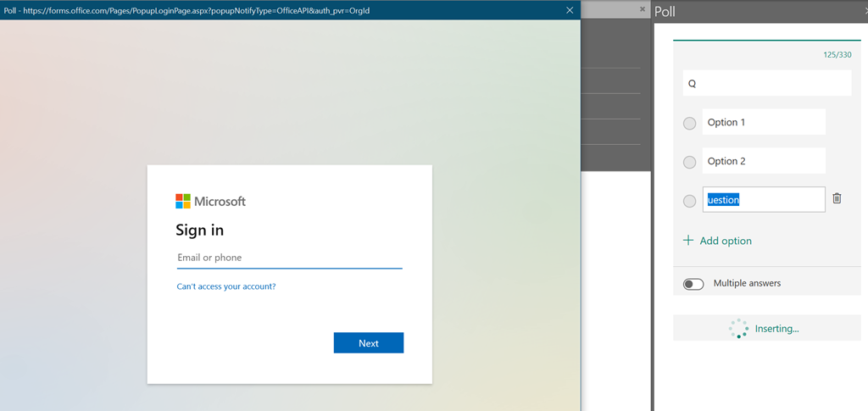This screenshot has width=868, height=411.
Task: Select the Option 1 radio button
Action: click(689, 123)
